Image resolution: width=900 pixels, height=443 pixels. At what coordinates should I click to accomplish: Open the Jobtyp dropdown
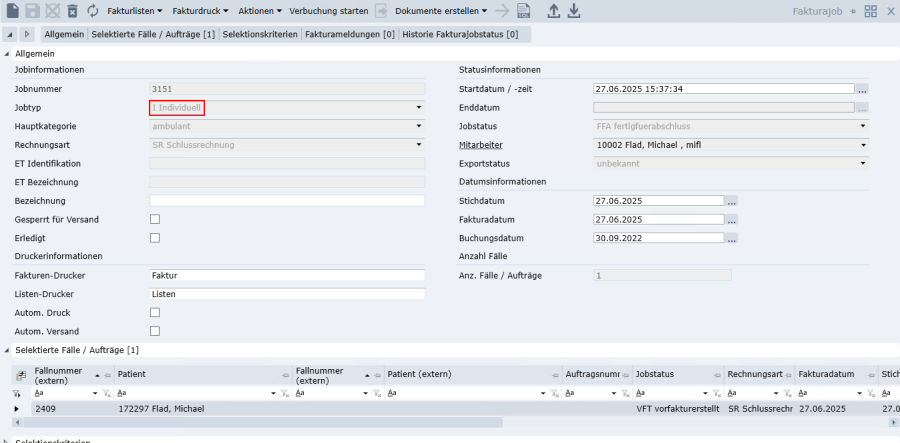[418, 108]
